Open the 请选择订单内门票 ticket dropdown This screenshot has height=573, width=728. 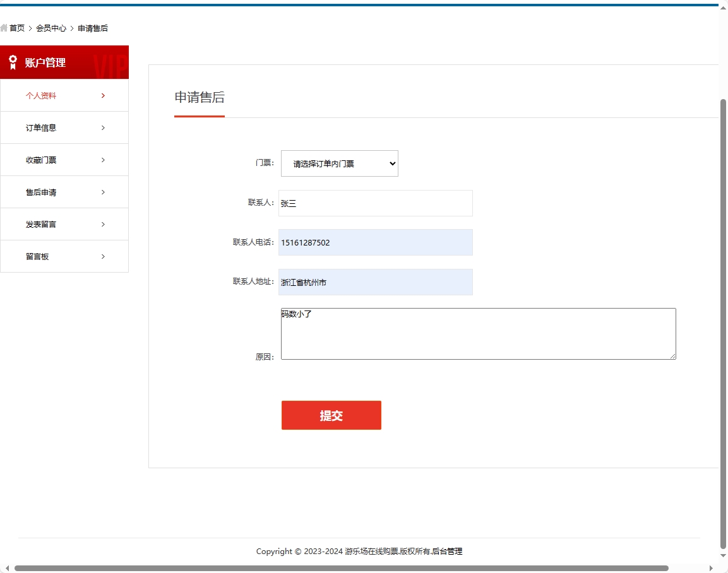click(339, 163)
